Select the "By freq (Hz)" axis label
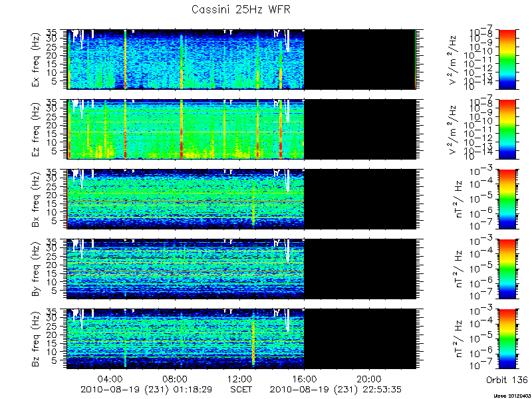Screen dimensions: 532x399 pos(36,269)
